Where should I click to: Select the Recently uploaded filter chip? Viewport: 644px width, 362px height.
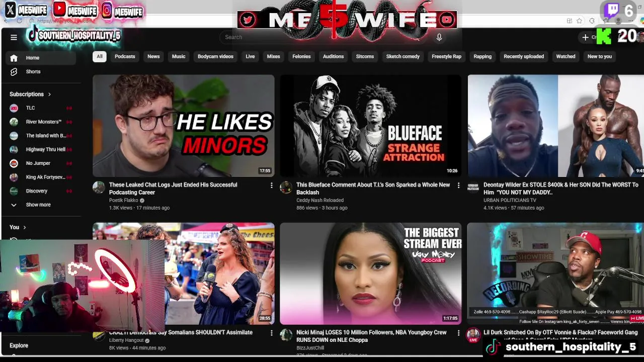pyautogui.click(x=524, y=57)
